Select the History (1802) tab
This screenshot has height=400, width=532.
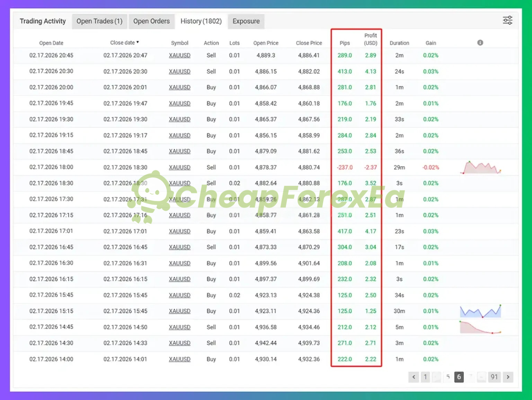(x=201, y=21)
